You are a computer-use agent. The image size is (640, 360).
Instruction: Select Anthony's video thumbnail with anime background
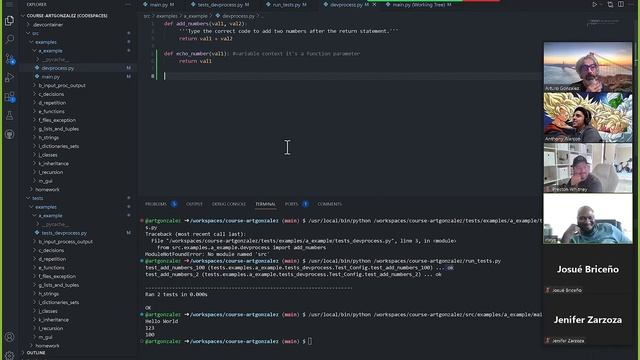[x=588, y=117]
